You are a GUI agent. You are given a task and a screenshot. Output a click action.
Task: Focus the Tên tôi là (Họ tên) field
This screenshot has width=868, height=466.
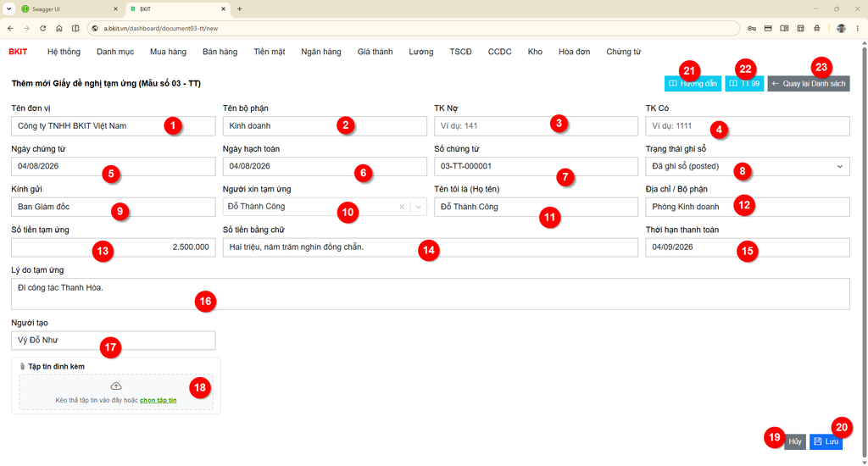pyautogui.click(x=536, y=207)
